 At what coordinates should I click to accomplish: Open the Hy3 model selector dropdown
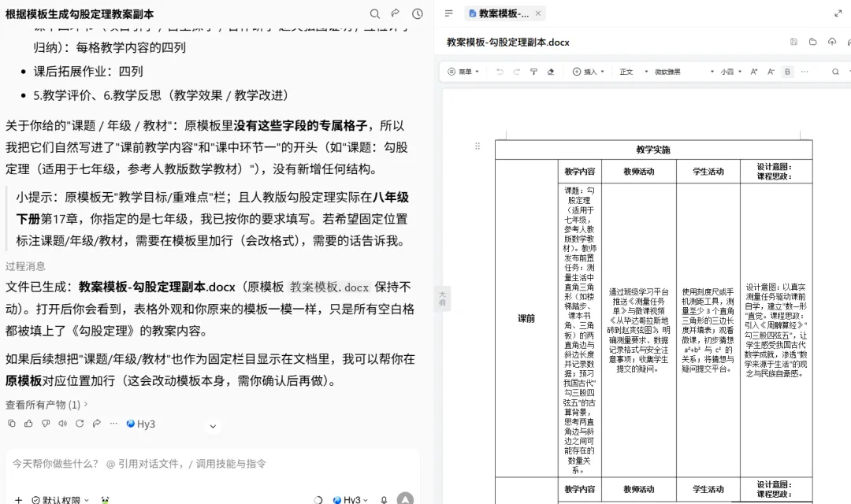coord(350,499)
